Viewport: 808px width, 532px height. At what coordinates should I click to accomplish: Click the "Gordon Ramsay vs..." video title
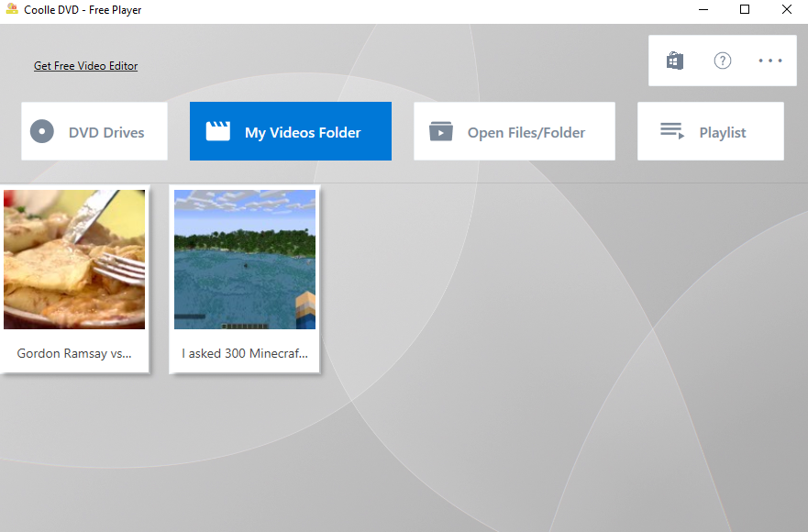pos(74,353)
